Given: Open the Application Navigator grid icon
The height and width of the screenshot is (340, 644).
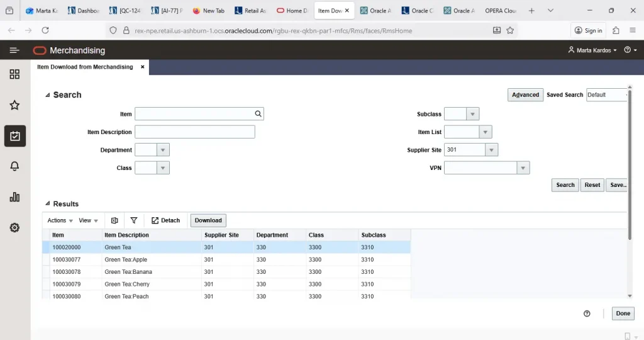Looking at the screenshot, I should point(14,74).
